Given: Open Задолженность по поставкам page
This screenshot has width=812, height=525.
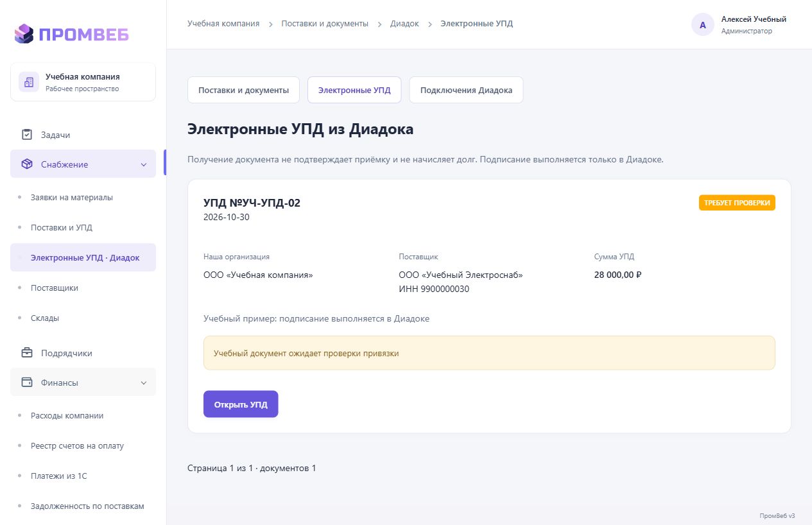Looking at the screenshot, I should (x=83, y=506).
